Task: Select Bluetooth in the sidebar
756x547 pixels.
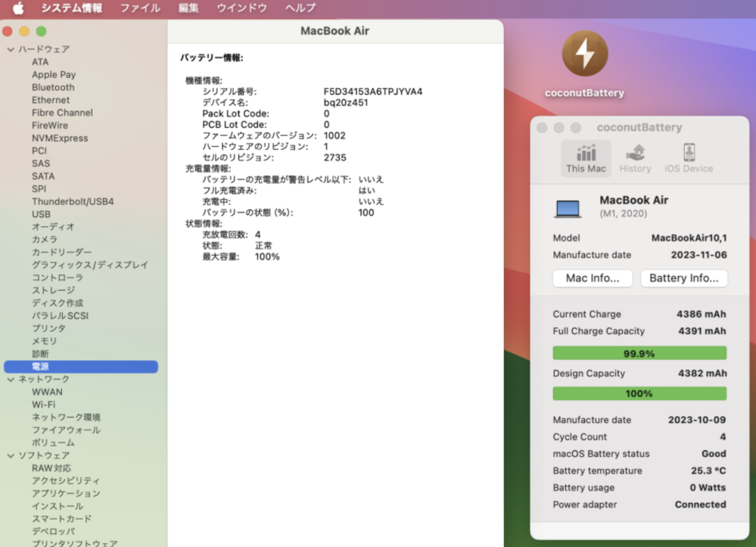Action: (53, 87)
